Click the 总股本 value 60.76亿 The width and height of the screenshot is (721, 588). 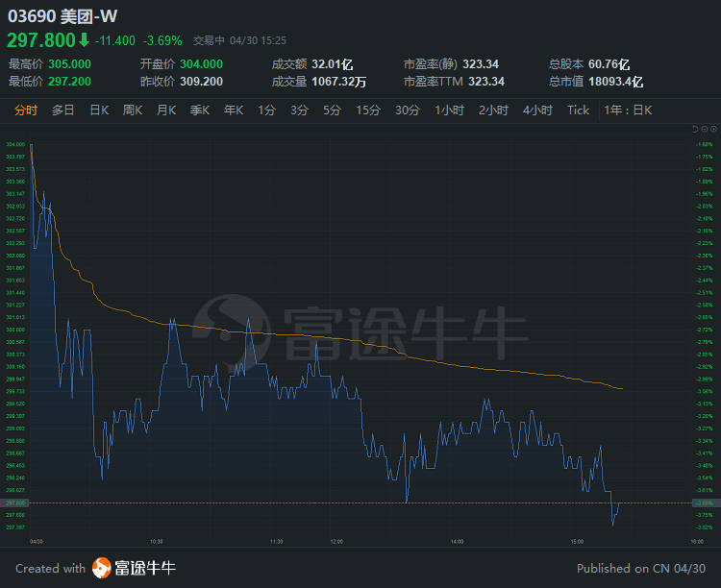(x=609, y=64)
